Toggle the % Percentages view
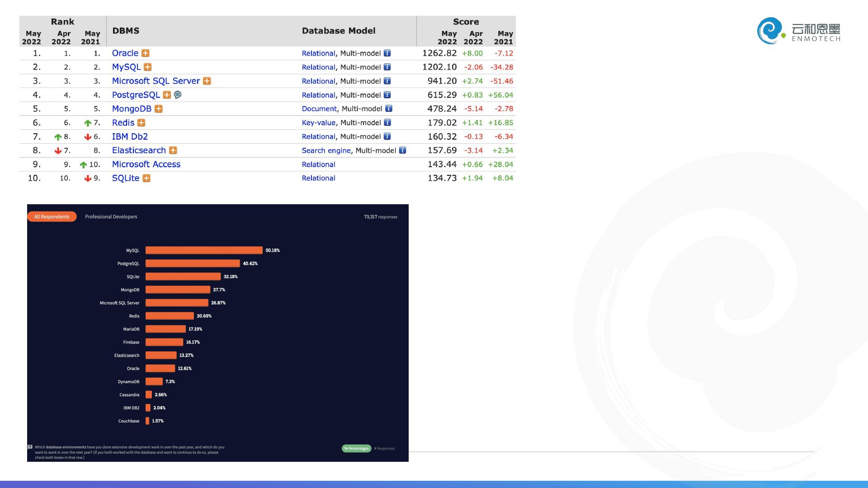Viewport: 868px width, 488px height. point(356,449)
